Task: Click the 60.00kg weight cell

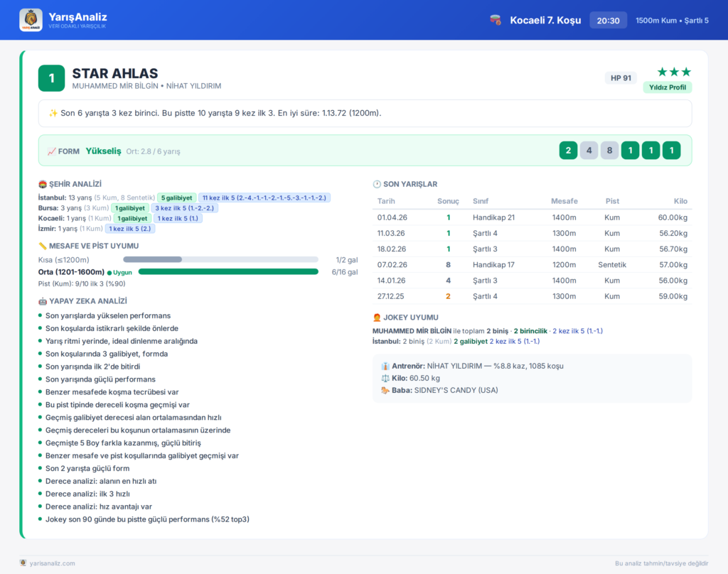Action: [x=673, y=217]
